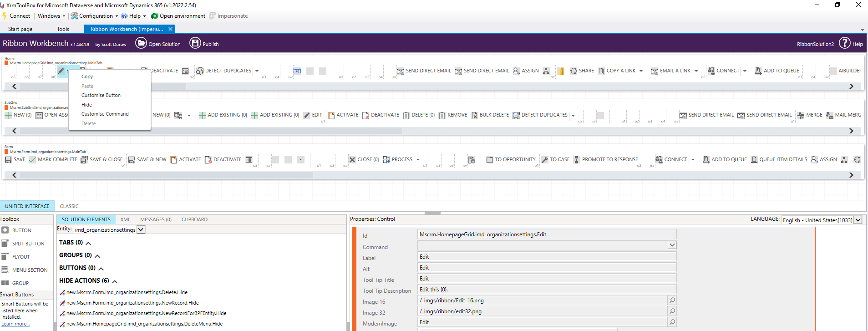Switch to Classic interface tab
This screenshot has width=868, height=331.
[x=69, y=206]
